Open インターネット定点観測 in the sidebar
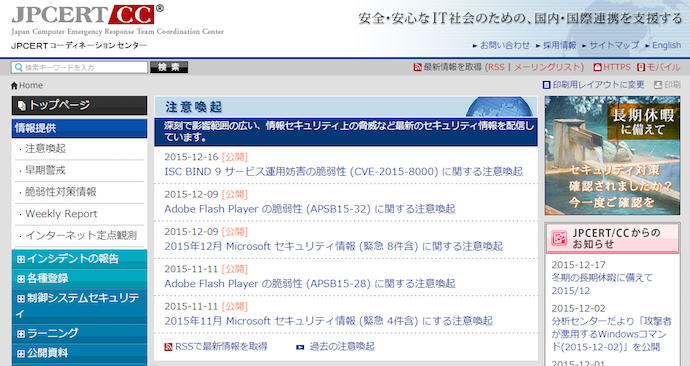The image size is (690, 366). point(81,235)
